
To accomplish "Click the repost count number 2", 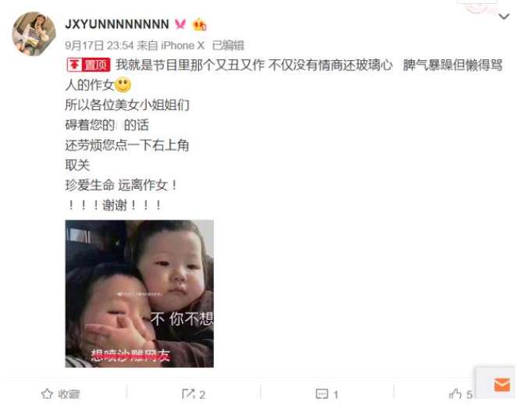I will pyautogui.click(x=202, y=395).
